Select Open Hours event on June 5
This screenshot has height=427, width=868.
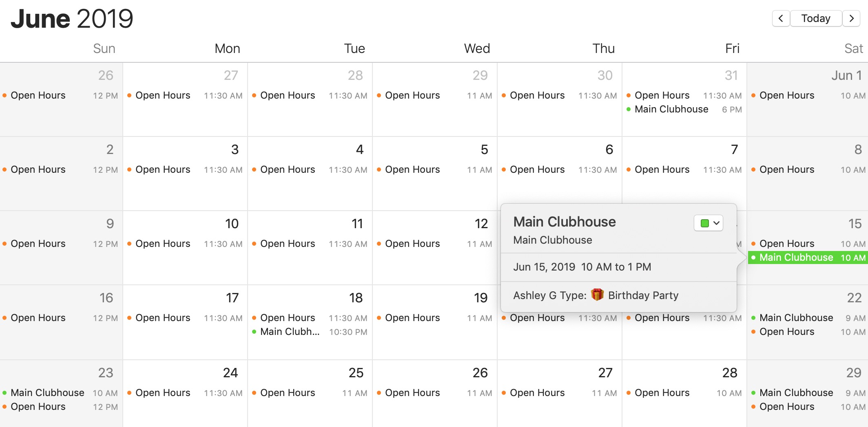click(412, 169)
